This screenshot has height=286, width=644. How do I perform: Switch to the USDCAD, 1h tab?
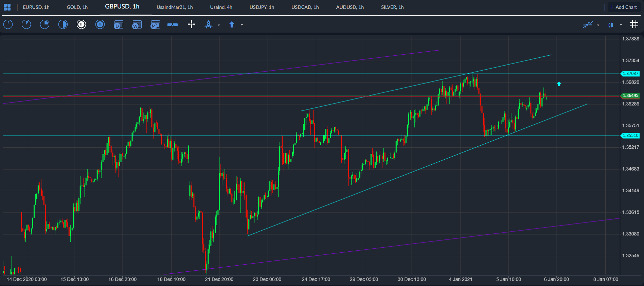pyautogui.click(x=305, y=7)
